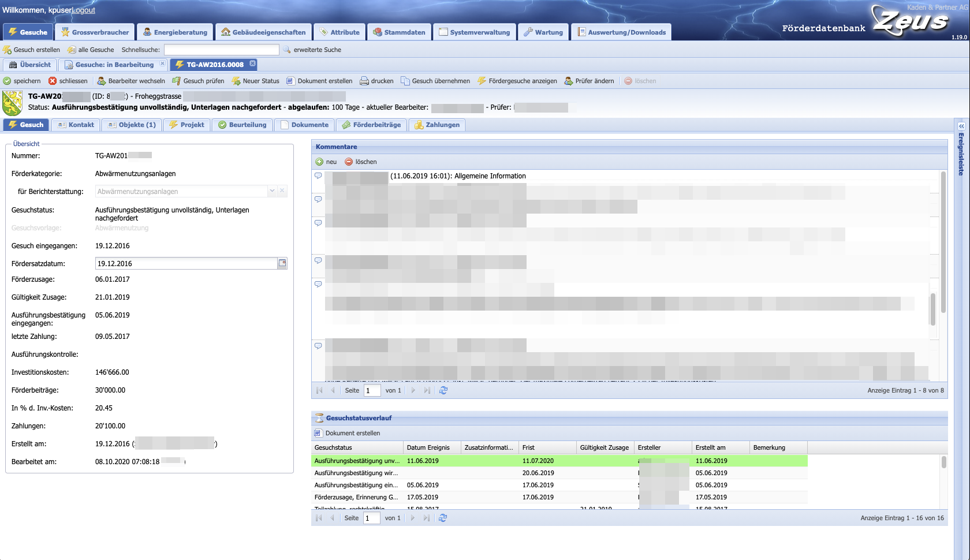Open the Fördersatzdatum calendar picker
The image size is (970, 560).
click(x=282, y=263)
